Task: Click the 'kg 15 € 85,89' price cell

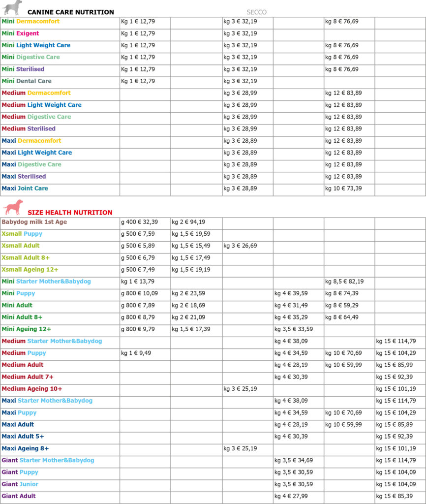Action: (x=395, y=424)
